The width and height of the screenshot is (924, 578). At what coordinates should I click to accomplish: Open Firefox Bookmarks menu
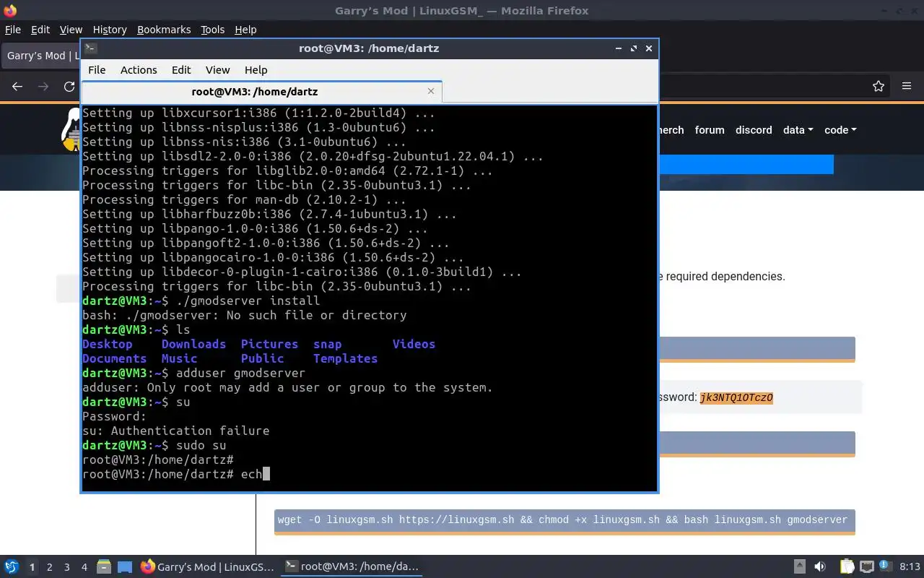click(164, 30)
